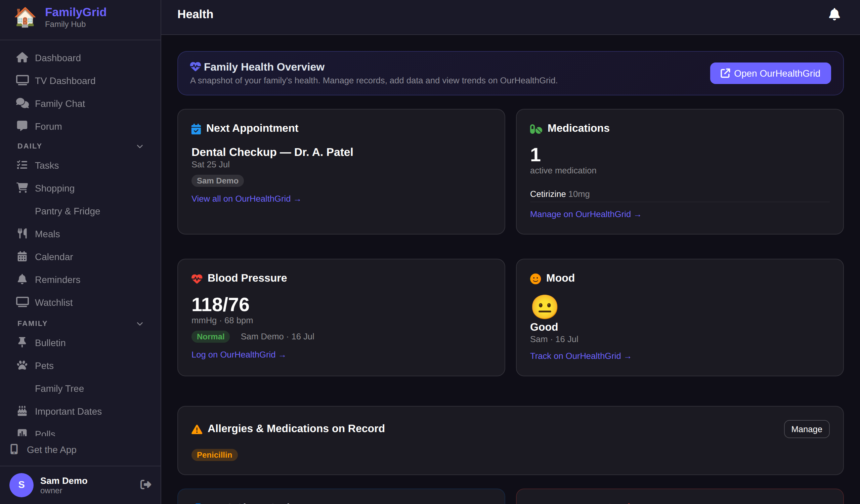Viewport: 860px width, 504px height.
Task: Click the Open OurHealthGrid button
Action: tap(770, 73)
